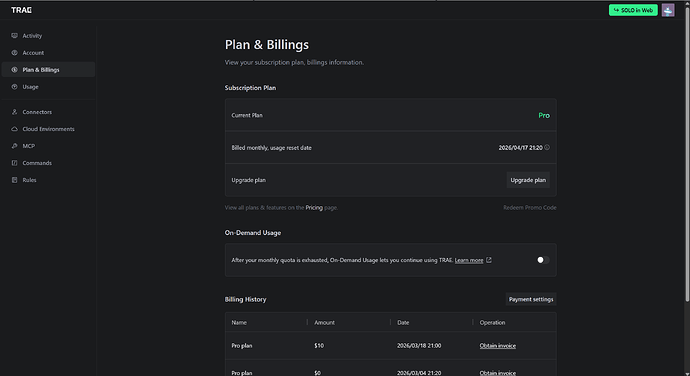Enable the On-Demand Usage toggle
The image size is (690, 376).
click(543, 260)
